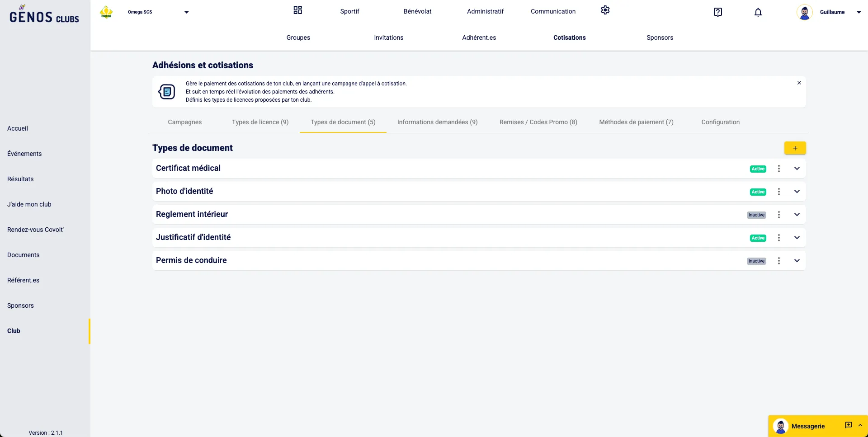Open three-dot menu for Permis de conduire
Viewport: 868px width, 437px height.
coord(778,261)
